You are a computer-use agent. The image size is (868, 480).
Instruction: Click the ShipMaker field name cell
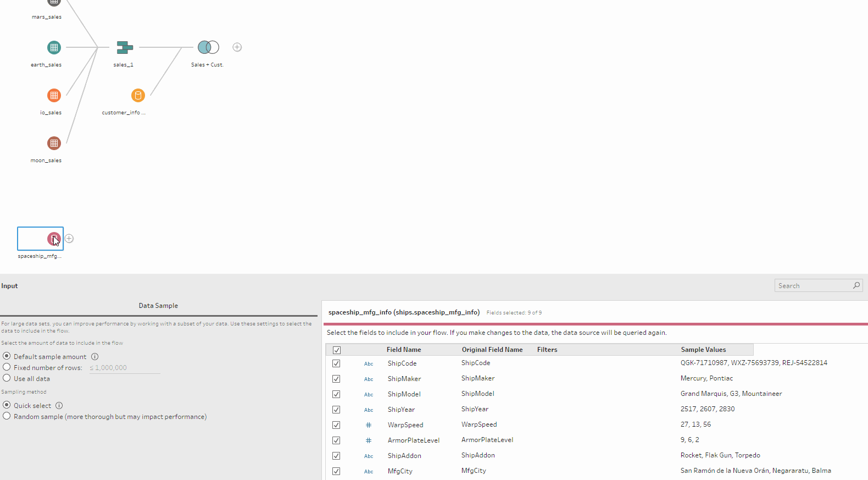tap(404, 379)
